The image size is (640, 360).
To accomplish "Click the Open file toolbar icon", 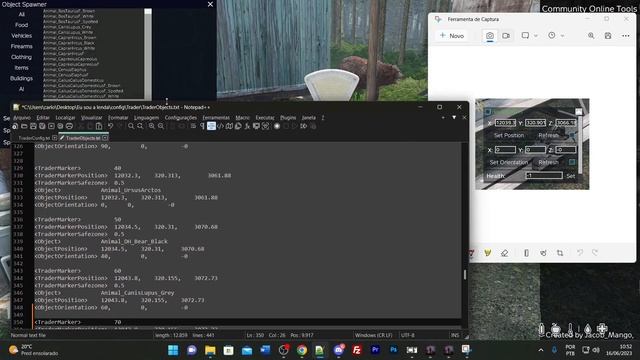I will tap(24, 126).
